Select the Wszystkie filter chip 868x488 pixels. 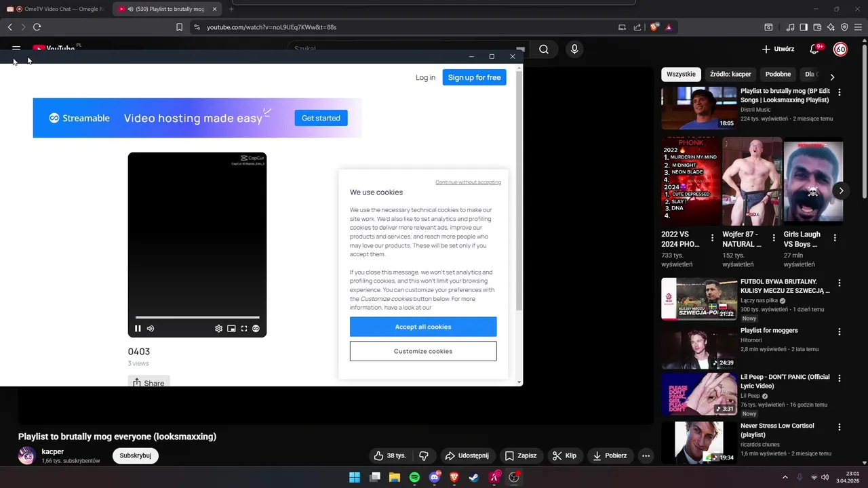click(x=681, y=75)
